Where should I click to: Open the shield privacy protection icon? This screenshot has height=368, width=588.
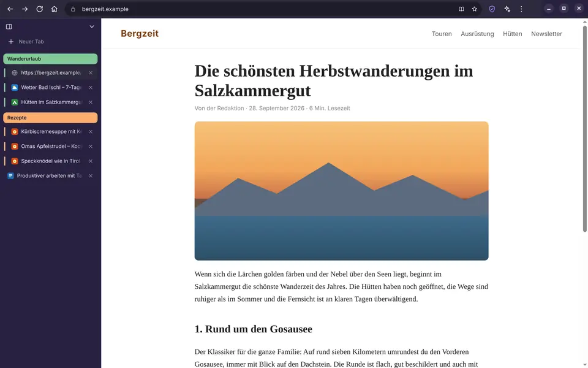click(x=492, y=9)
